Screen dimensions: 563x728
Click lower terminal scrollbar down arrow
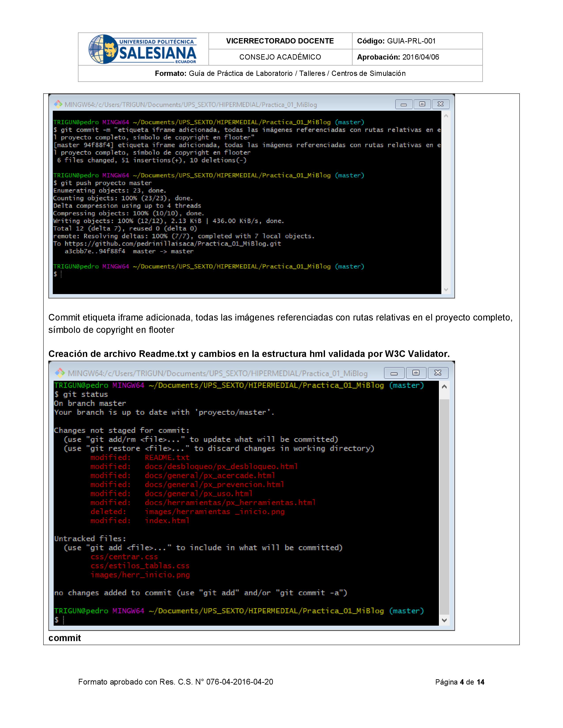click(444, 620)
